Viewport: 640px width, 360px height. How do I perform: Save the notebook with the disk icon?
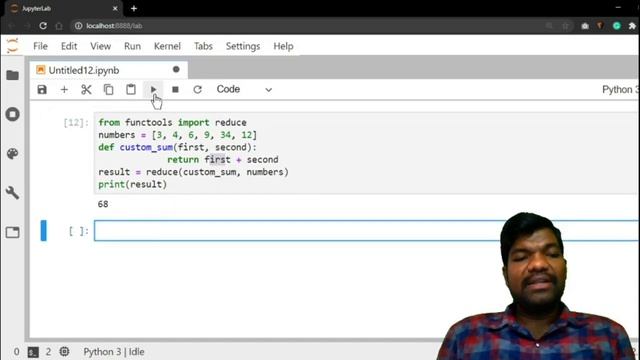pos(42,89)
